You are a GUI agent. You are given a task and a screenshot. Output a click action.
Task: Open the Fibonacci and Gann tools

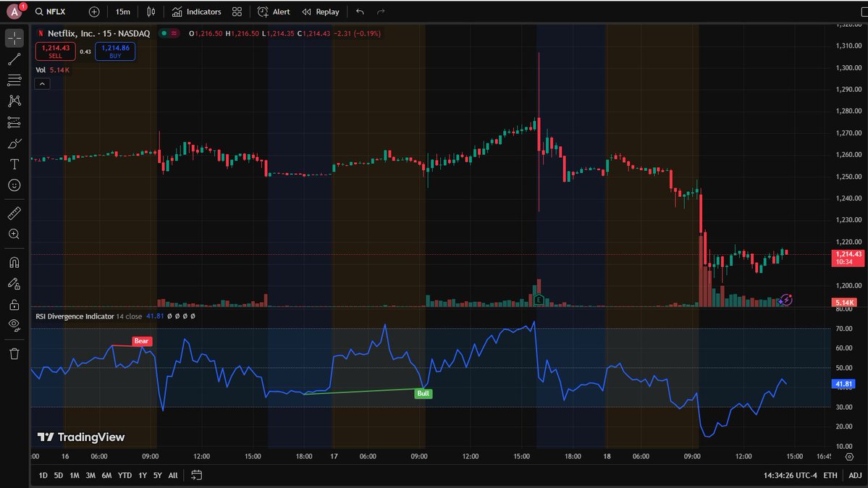(x=14, y=80)
